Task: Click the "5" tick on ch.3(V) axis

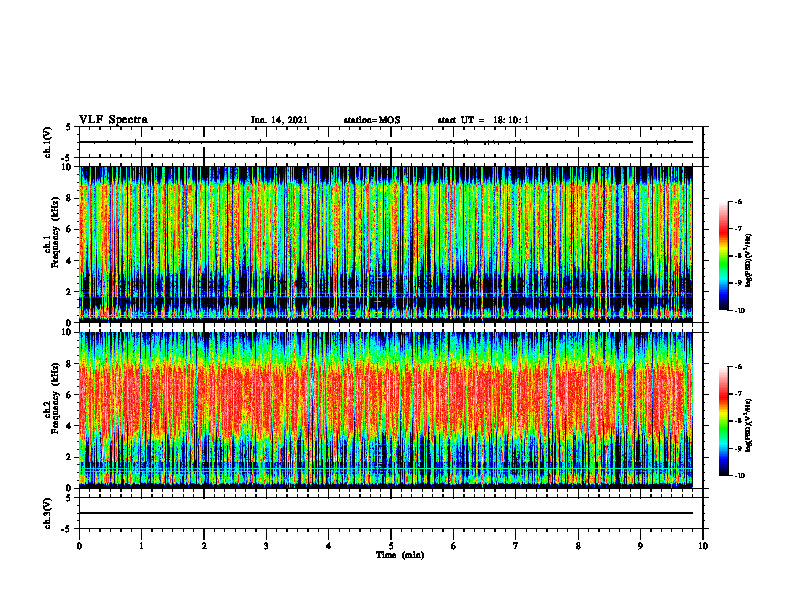Action: [70, 498]
